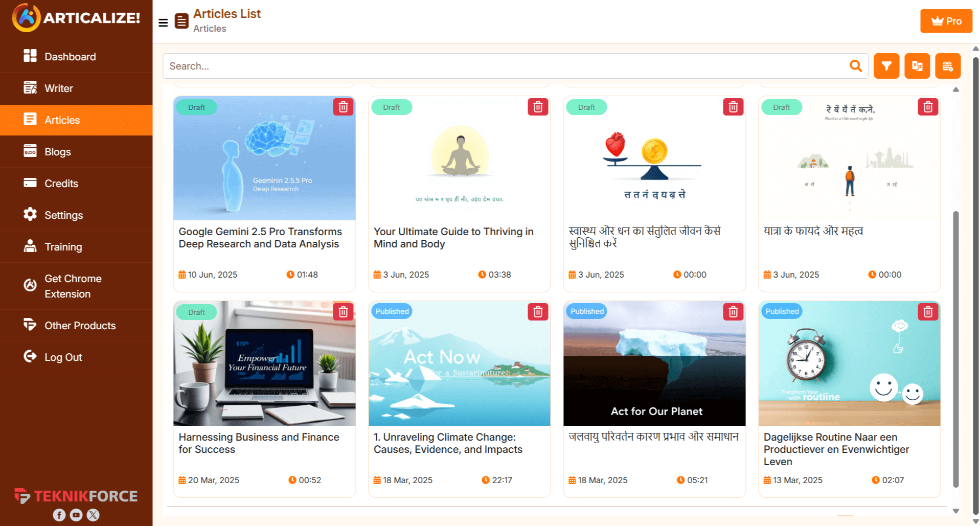Click the search magnifier icon
The image size is (980, 526).
856,65
